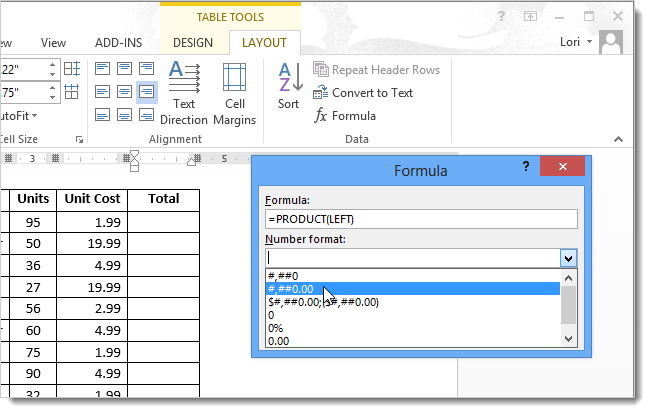Click the Formula dialog help question mark
This screenshot has width=650, height=413.
pos(526,167)
